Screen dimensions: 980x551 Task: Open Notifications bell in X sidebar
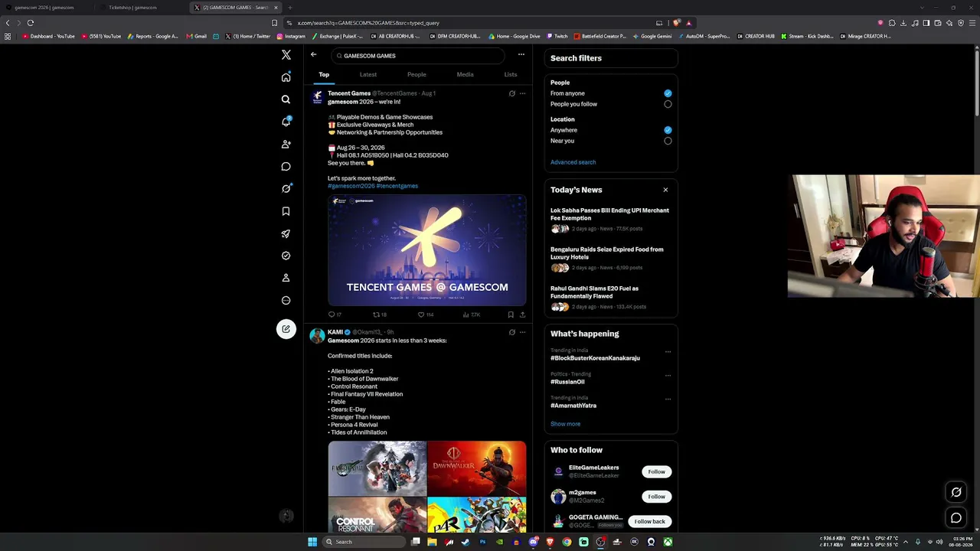click(x=286, y=122)
